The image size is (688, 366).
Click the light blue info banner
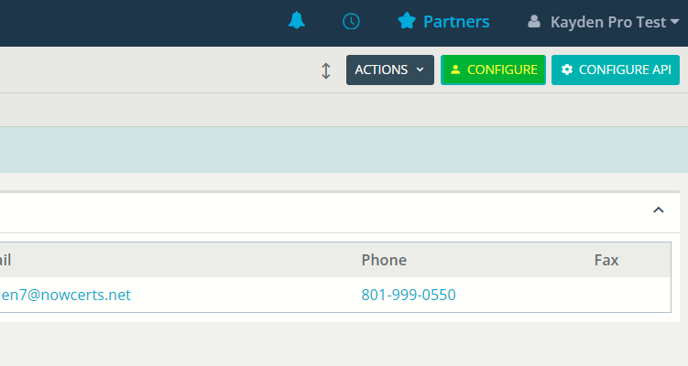point(344,150)
